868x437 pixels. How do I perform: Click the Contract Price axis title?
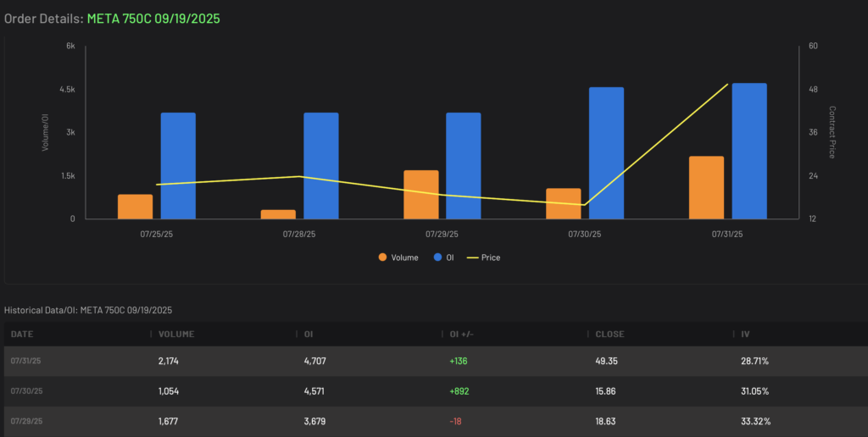tap(832, 132)
